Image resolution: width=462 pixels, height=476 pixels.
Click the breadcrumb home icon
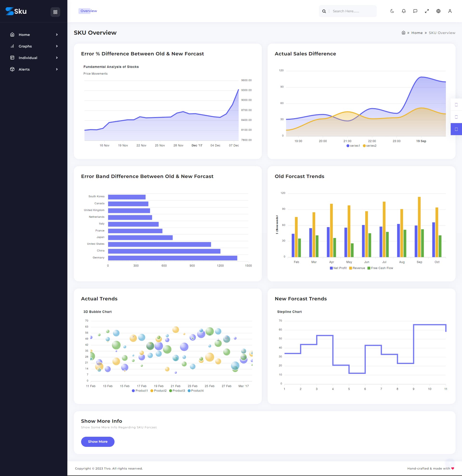point(403,33)
